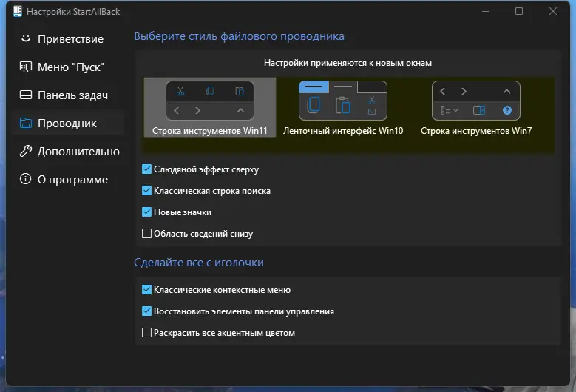The image size is (576, 392).
Task: Go to the О программе page
Action: (x=67, y=179)
